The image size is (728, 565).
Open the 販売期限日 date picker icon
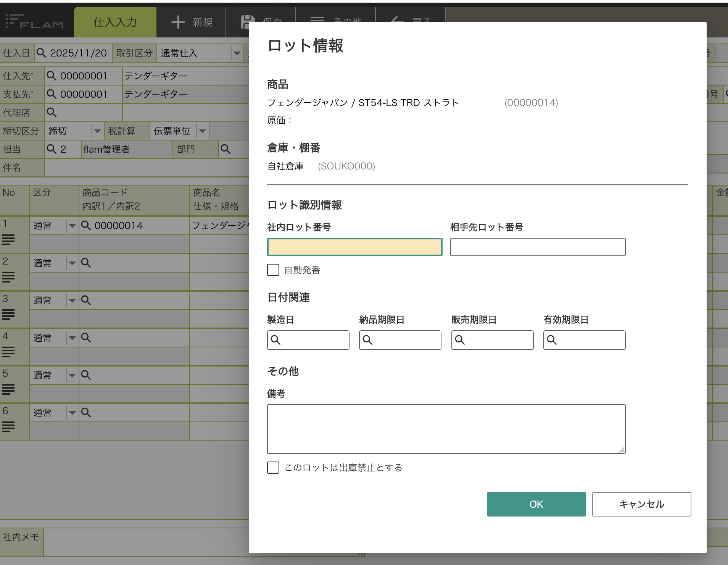click(x=460, y=340)
